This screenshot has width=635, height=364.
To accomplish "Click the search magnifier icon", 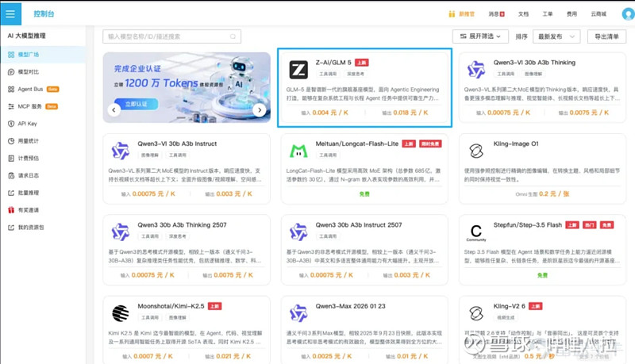I will tap(233, 36).
